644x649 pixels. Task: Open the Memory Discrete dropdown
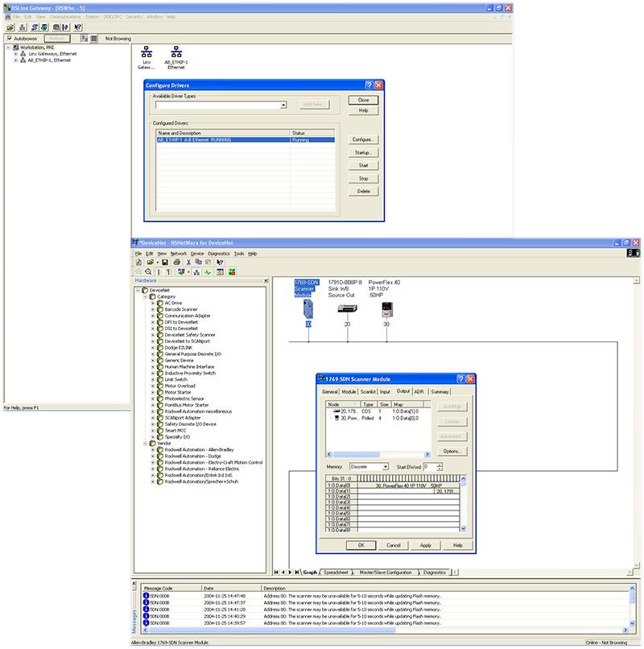click(386, 466)
